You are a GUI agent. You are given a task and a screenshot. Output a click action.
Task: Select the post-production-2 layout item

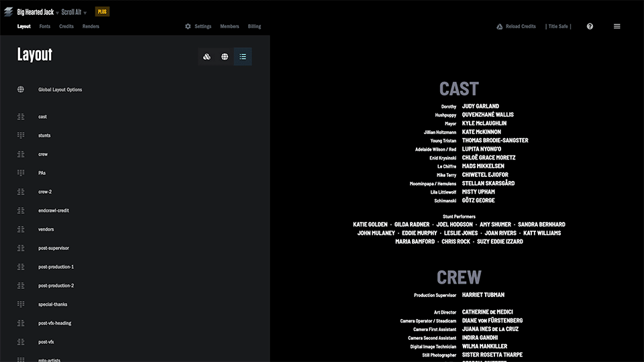56,286
